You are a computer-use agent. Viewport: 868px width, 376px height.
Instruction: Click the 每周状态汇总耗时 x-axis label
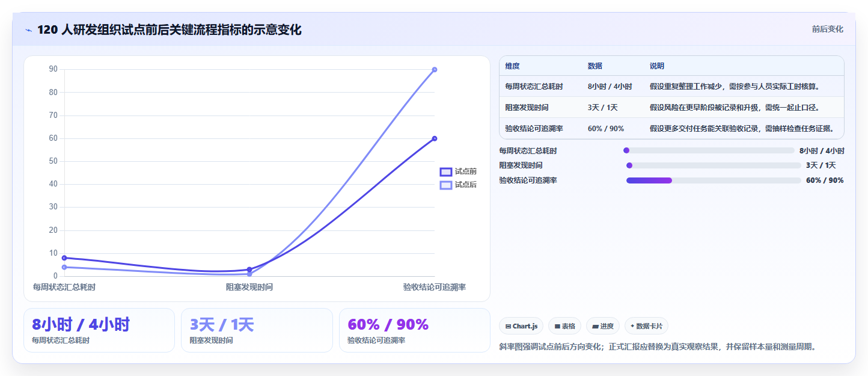pyautogui.click(x=64, y=288)
